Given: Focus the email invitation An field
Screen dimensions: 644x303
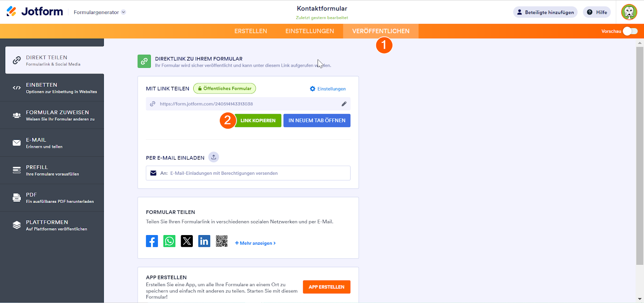Looking at the screenshot, I should click(248, 173).
